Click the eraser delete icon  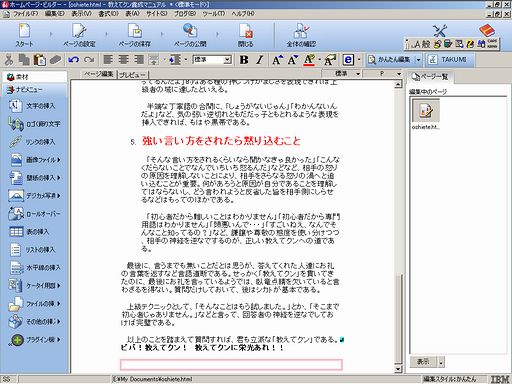tap(56, 60)
